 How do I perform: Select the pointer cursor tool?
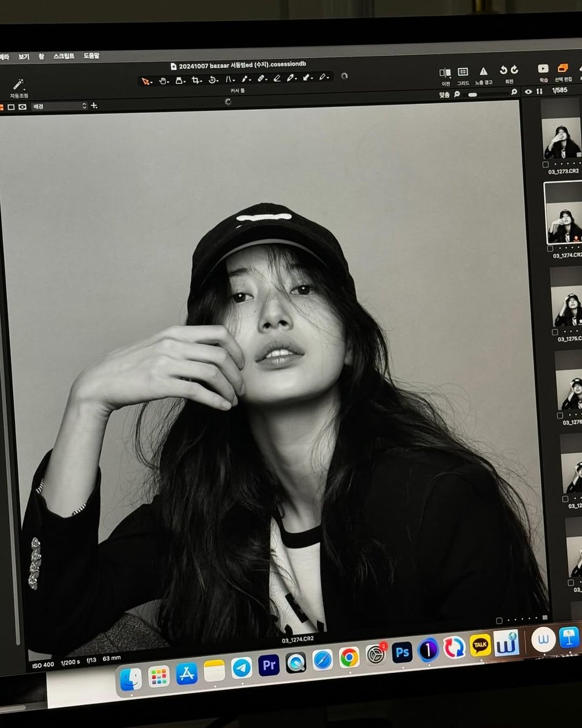(145, 80)
